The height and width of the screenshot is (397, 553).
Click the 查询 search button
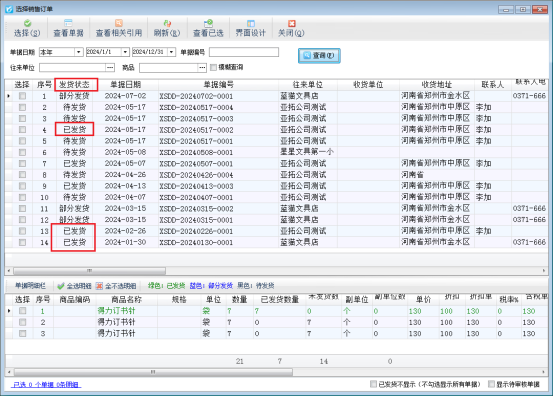[319, 56]
